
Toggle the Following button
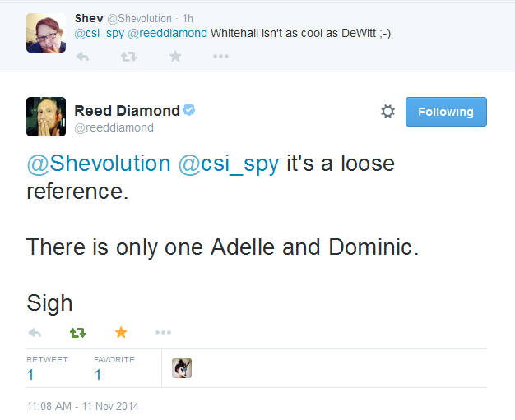[446, 112]
